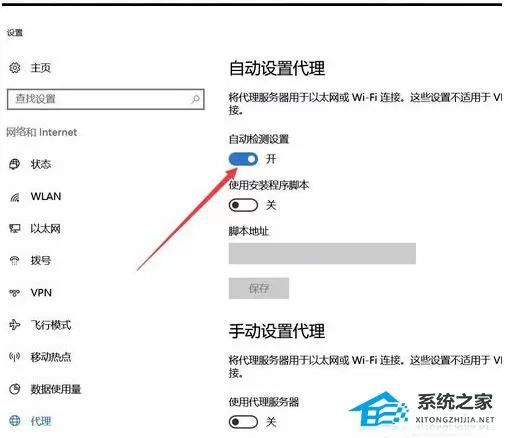
Task: Open the 以太网 Ethernet monitor icon
Action: [15, 229]
